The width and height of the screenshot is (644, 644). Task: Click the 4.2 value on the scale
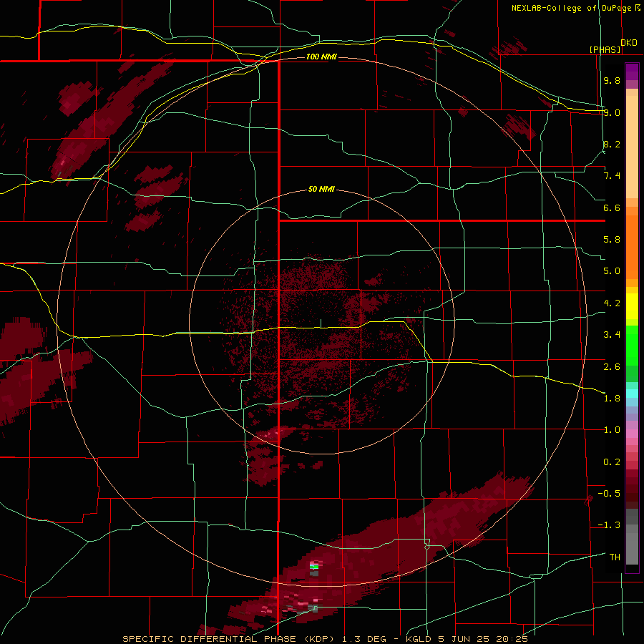tap(612, 303)
